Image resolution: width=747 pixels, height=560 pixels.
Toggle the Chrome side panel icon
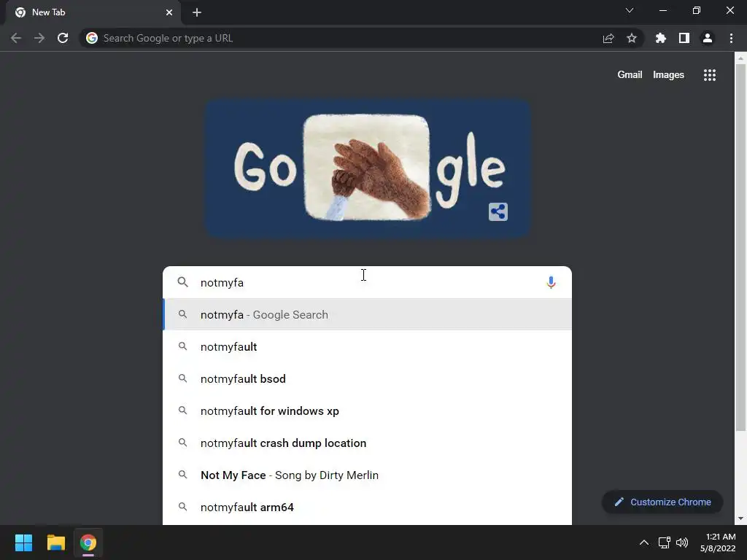[x=684, y=38]
